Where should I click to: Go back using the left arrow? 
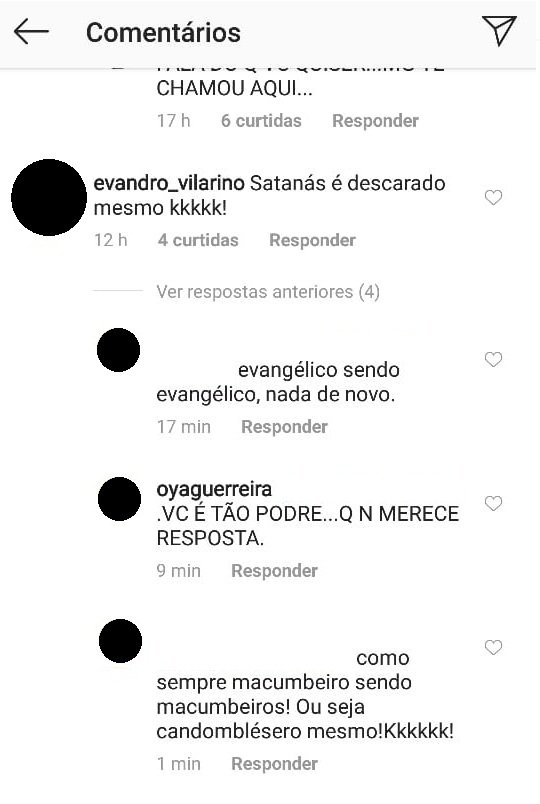click(31, 32)
